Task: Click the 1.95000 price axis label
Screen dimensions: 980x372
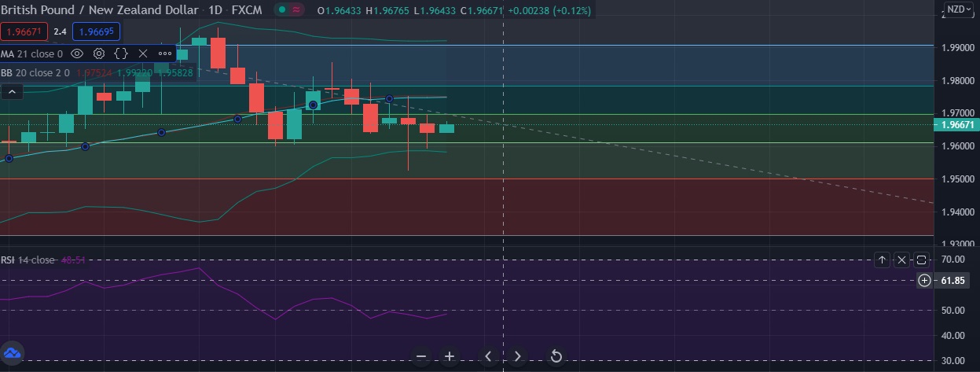Action: coord(957,179)
